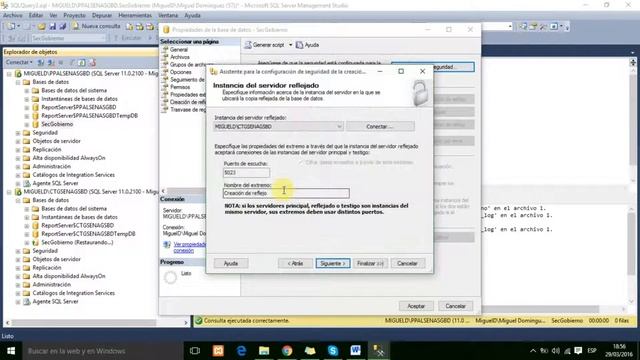Collapse the MIGUELD\CTGSENAGSBD server node

[9, 191]
